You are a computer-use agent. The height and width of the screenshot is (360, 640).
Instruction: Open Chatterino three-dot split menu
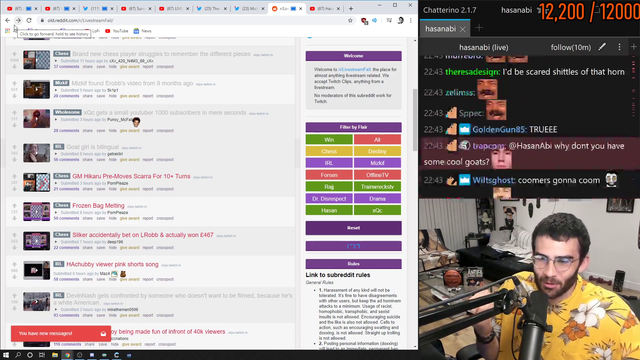click(x=619, y=47)
